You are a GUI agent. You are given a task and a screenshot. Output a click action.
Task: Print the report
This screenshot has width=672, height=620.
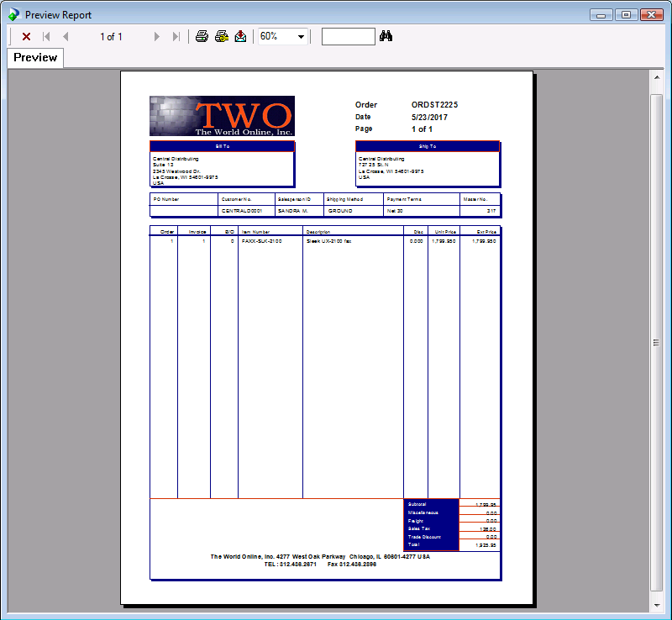(202, 36)
